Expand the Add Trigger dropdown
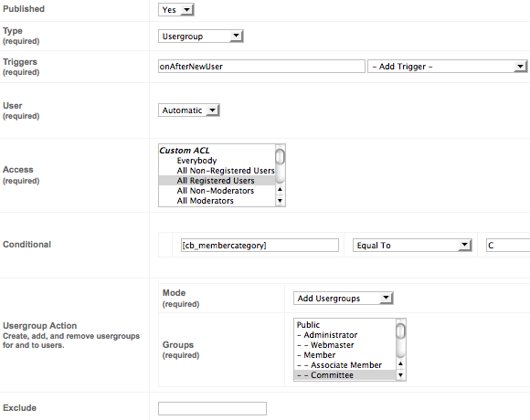 click(448, 67)
